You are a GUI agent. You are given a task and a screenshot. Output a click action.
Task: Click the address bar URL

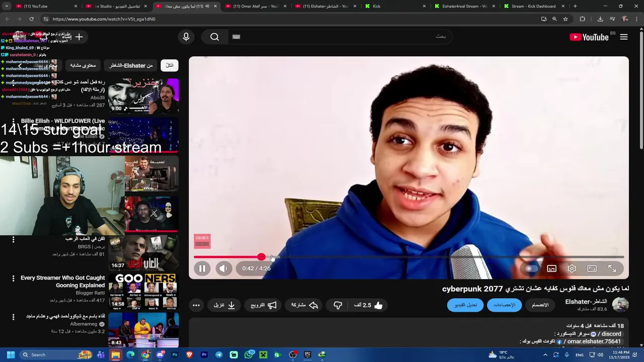[104, 19]
